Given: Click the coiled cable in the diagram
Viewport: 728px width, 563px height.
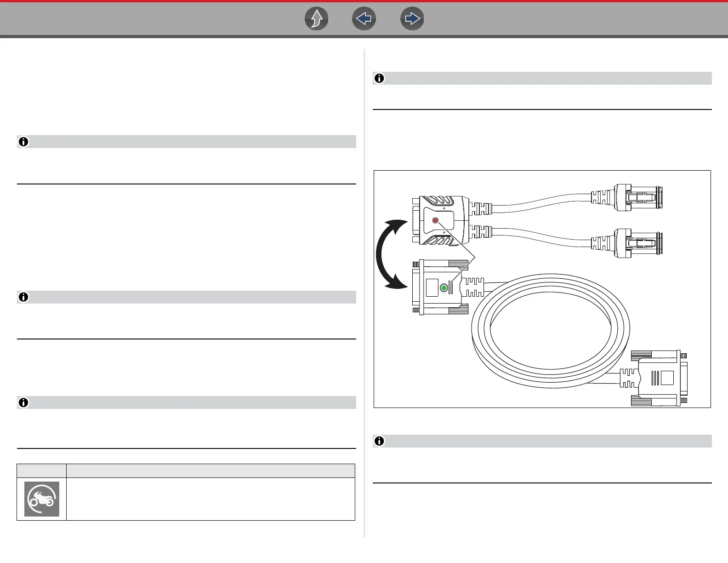Looking at the screenshot, I should pos(551,331).
